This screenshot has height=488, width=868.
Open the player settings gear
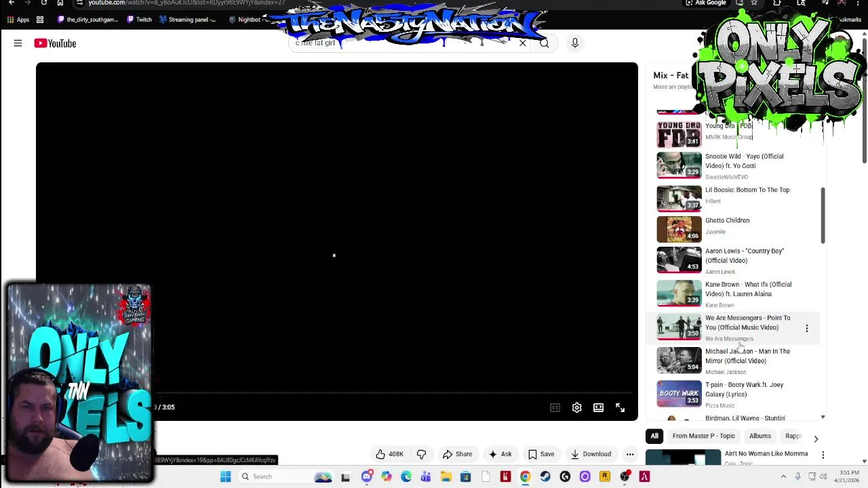[576, 407]
